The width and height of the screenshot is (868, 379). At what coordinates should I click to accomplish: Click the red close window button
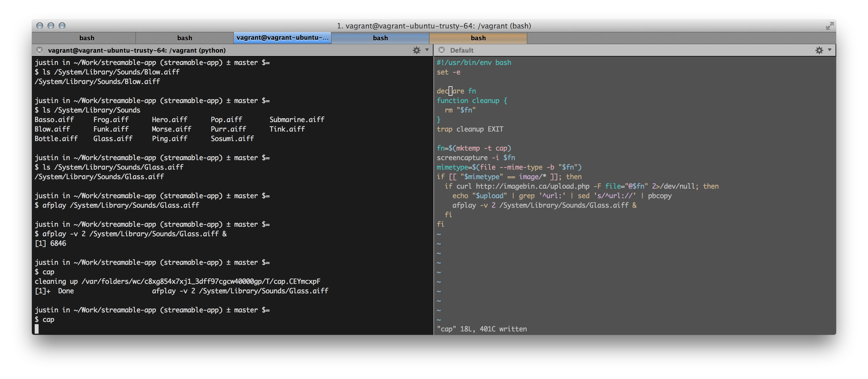[40, 26]
